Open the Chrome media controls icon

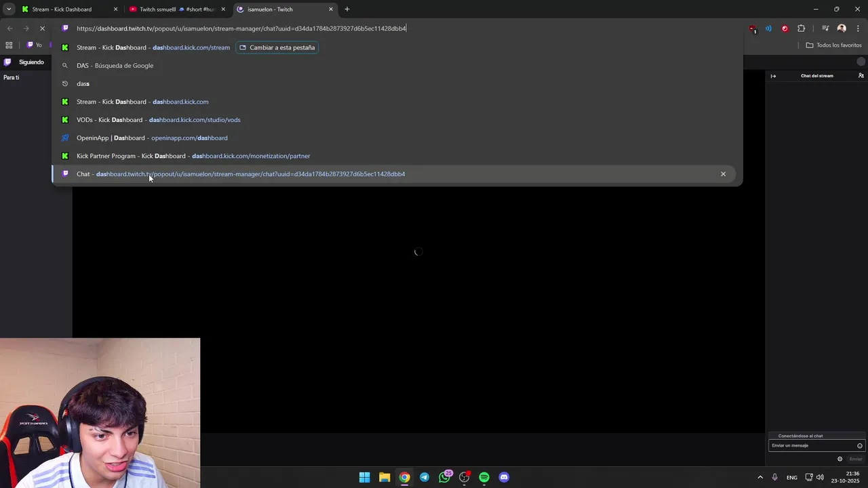(x=825, y=28)
